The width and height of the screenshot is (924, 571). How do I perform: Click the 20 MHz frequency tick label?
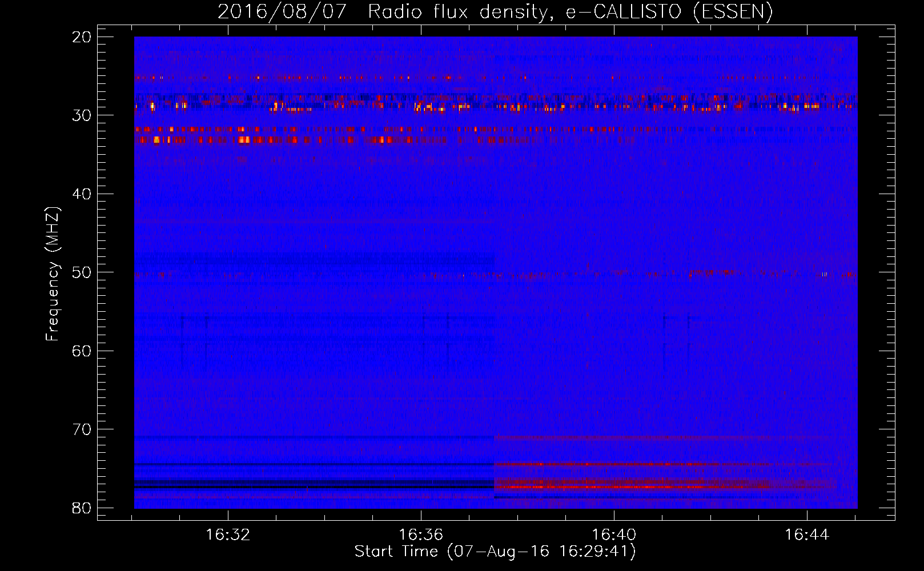pyautogui.click(x=82, y=37)
